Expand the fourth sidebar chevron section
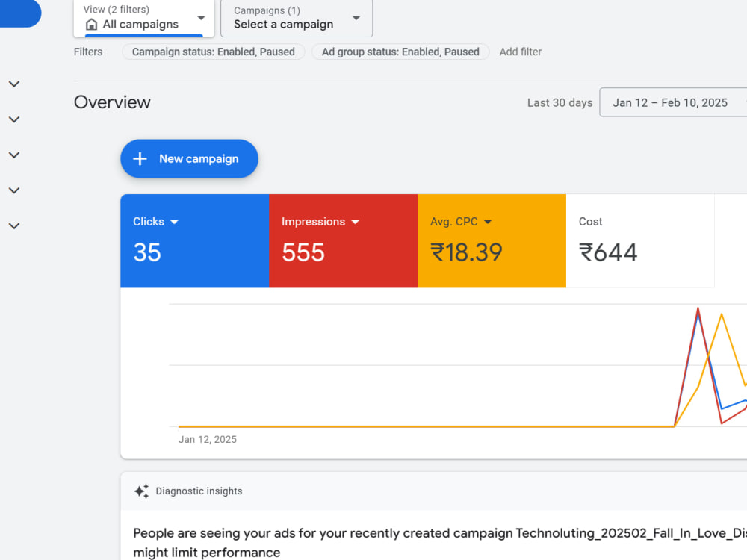 pos(14,190)
